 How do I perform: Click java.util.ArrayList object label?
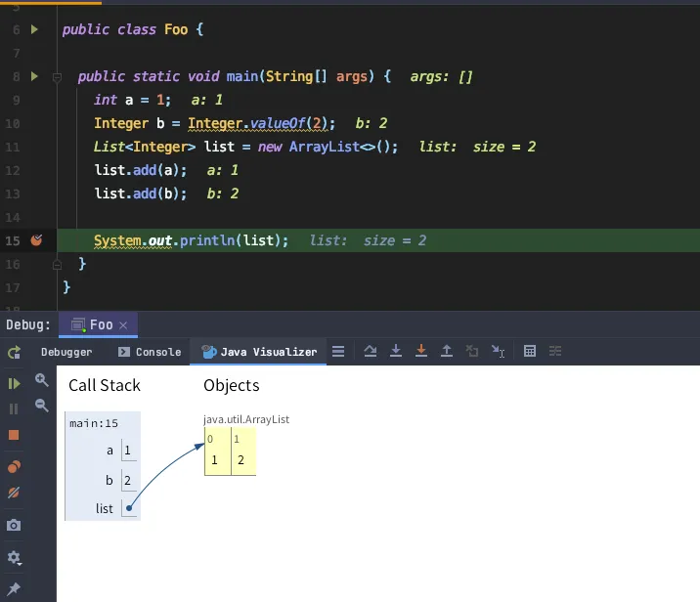[246, 419]
